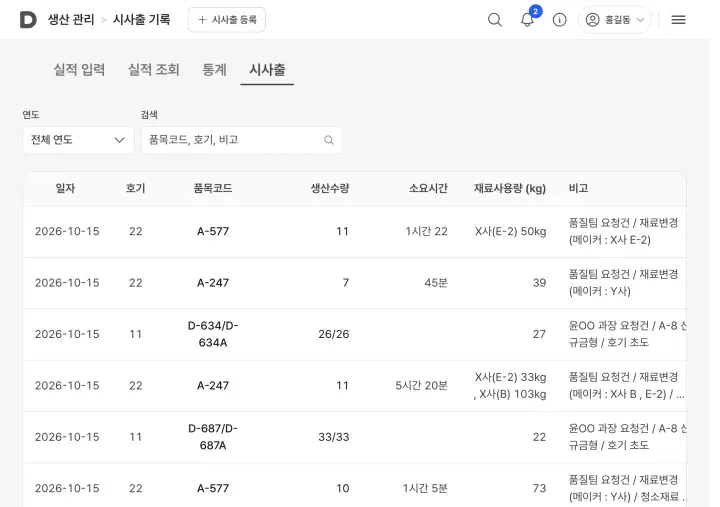Click the 시사출 등록 button
The height and width of the screenshot is (507, 720).
tap(227, 20)
